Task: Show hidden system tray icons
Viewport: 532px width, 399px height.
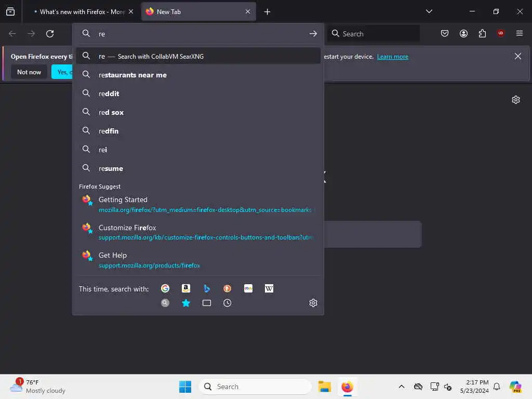Action: click(402, 387)
